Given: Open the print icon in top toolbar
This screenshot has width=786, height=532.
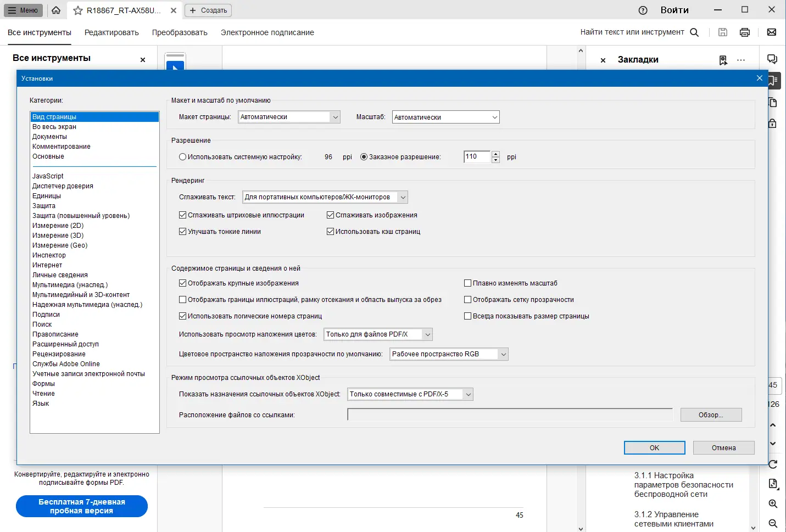Looking at the screenshot, I should pos(745,32).
